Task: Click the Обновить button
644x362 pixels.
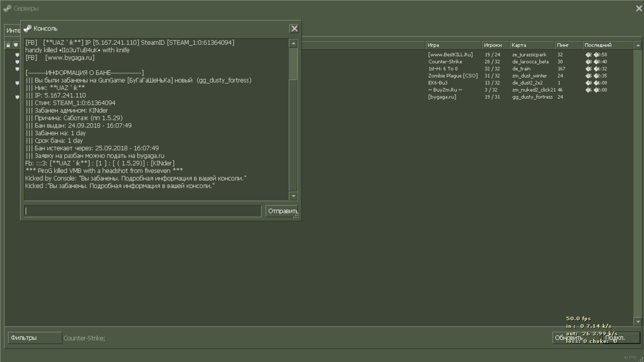Action: [x=577, y=338]
